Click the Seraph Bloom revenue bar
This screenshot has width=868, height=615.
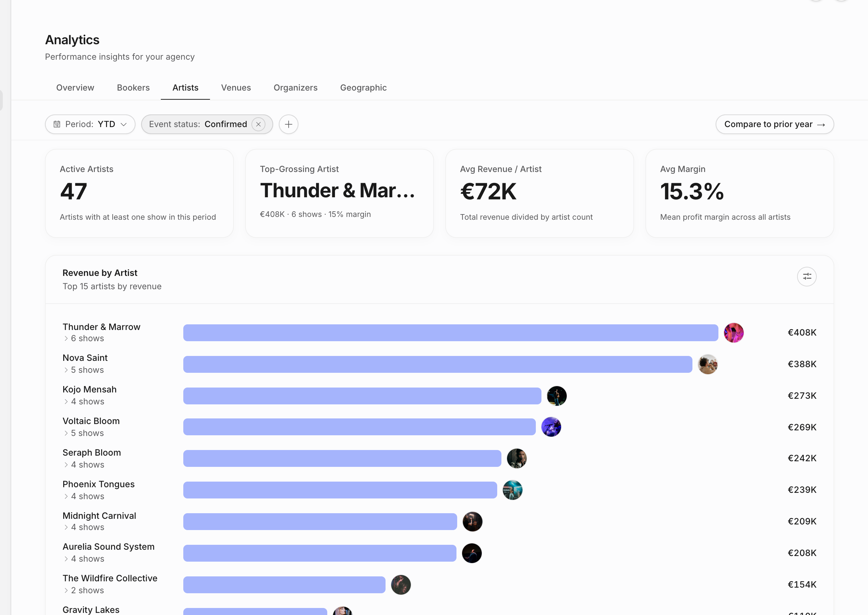(342, 458)
